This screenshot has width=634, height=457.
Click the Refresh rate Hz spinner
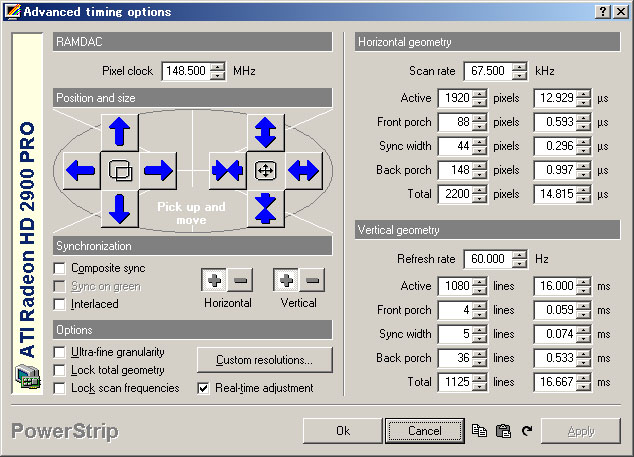click(x=519, y=259)
